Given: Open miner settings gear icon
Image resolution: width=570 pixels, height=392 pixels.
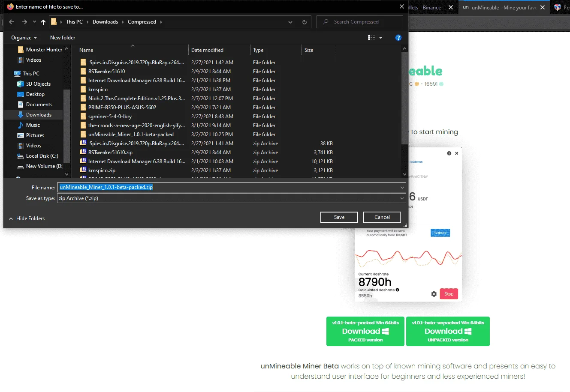Looking at the screenshot, I should pyautogui.click(x=434, y=294).
